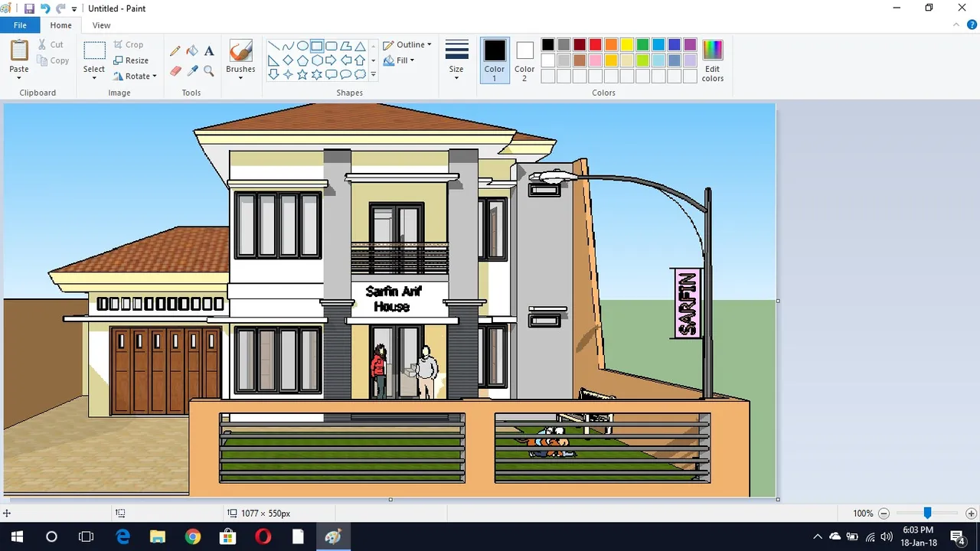Choose the Up arrow shape
This screenshot has width=980, height=551.
[x=360, y=60]
